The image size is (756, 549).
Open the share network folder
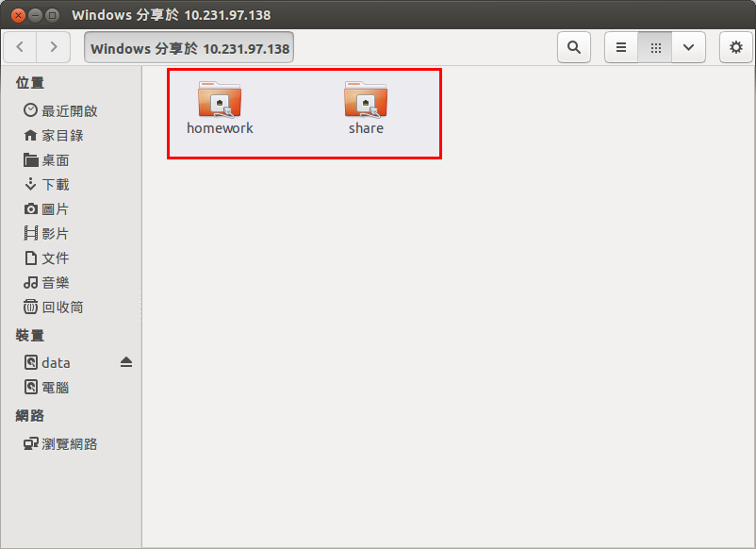click(366, 108)
